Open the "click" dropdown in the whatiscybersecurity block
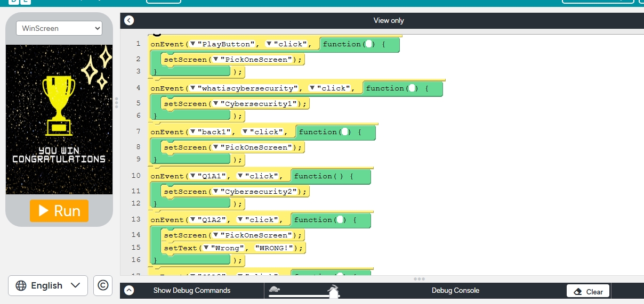The image size is (644, 304). (313, 88)
